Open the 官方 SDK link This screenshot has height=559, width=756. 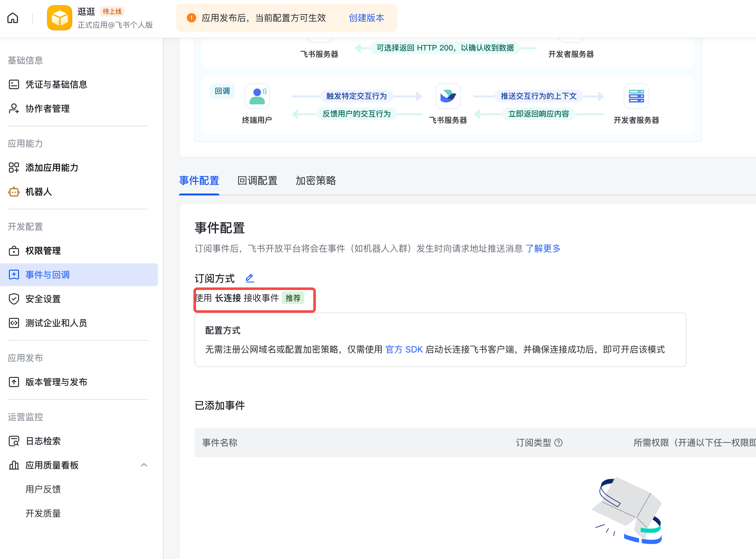(x=404, y=350)
